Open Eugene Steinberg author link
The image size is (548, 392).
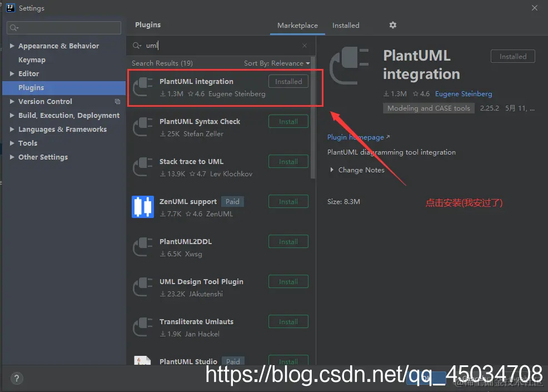pyautogui.click(x=464, y=94)
